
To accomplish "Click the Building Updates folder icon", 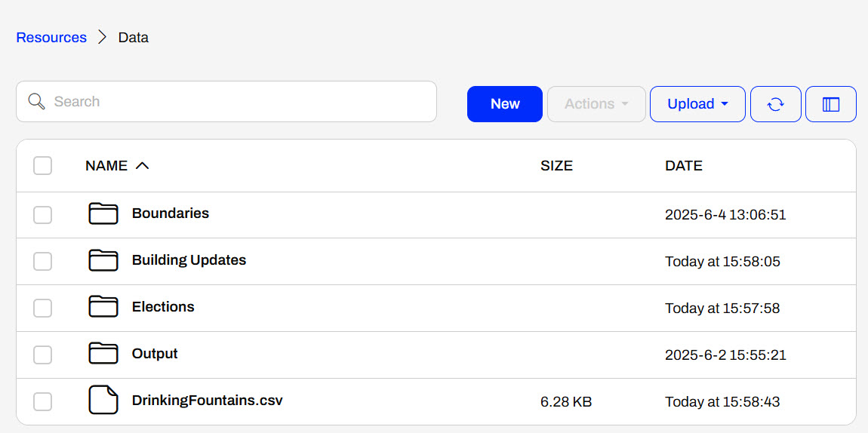I will coord(103,261).
